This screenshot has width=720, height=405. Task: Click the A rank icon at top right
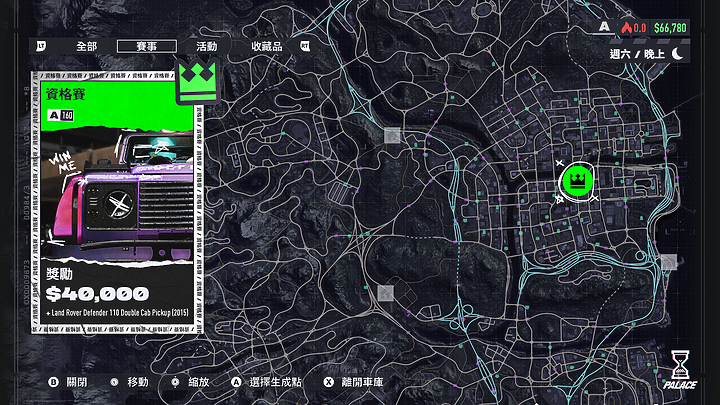pyautogui.click(x=605, y=27)
